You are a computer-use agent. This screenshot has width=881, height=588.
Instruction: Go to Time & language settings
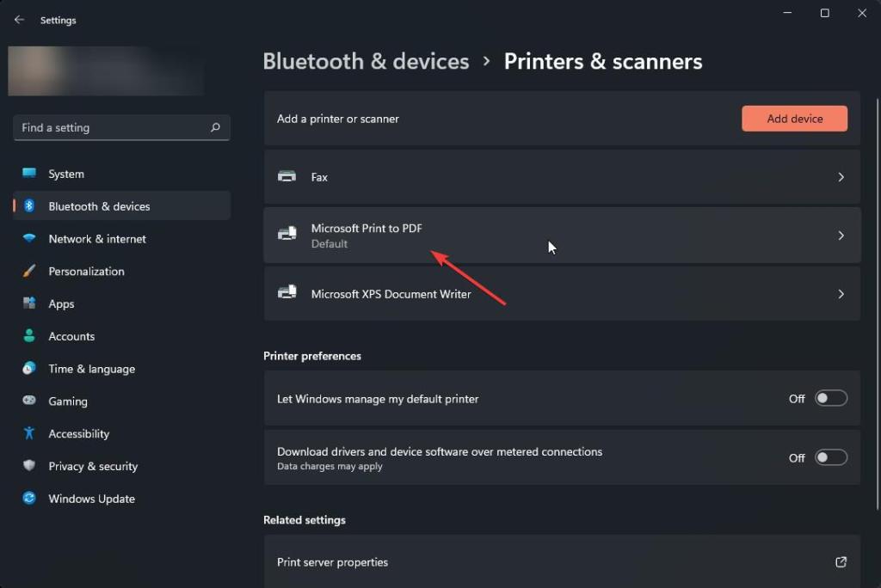(91, 369)
